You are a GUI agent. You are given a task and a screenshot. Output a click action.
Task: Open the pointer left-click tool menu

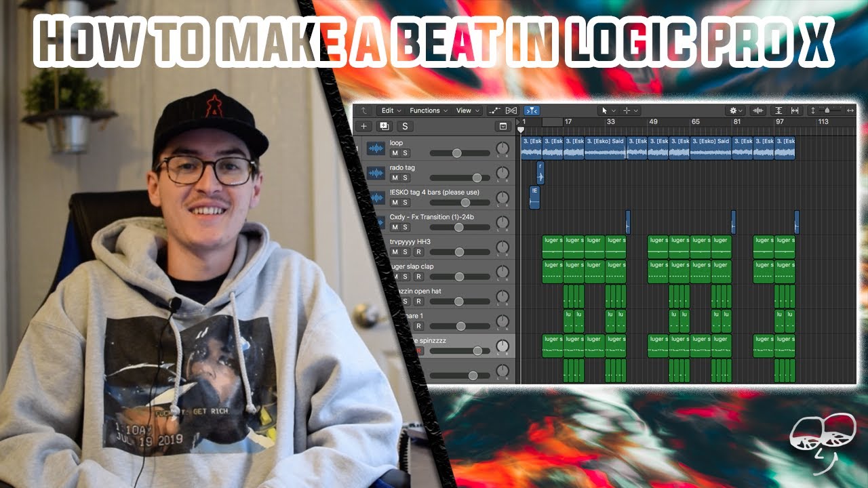point(608,110)
